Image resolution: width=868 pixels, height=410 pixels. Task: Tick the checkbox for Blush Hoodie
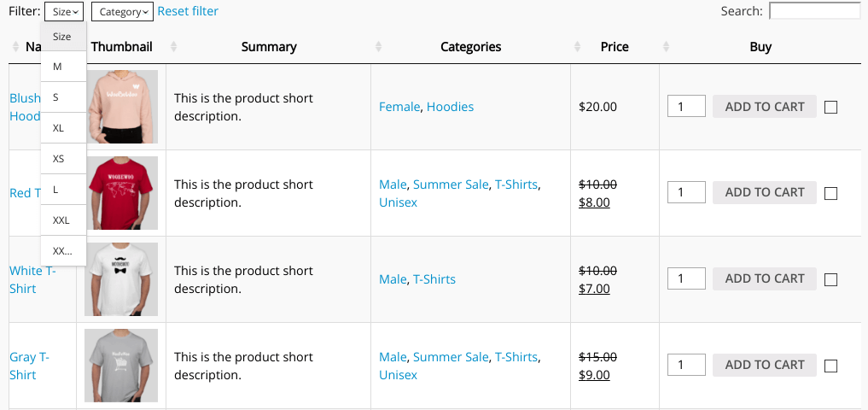coord(830,107)
